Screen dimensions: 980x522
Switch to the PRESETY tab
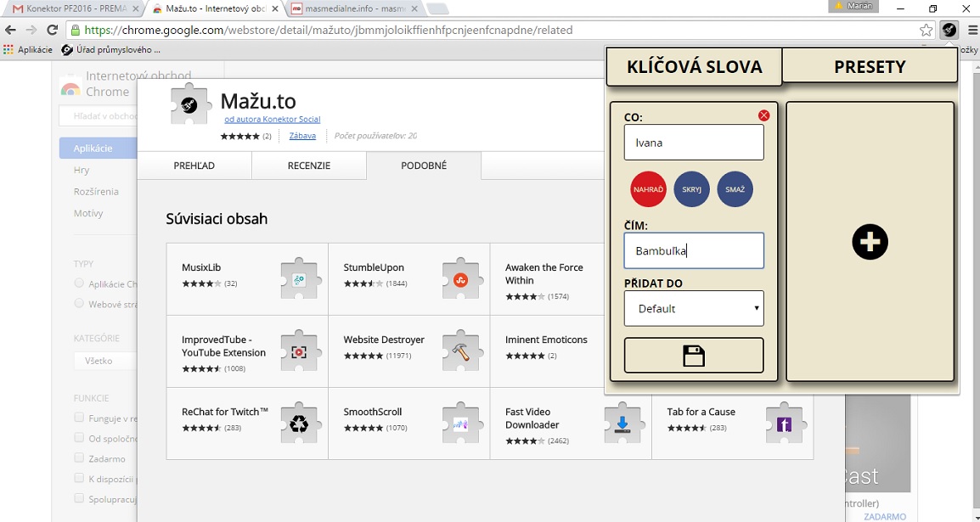869,67
